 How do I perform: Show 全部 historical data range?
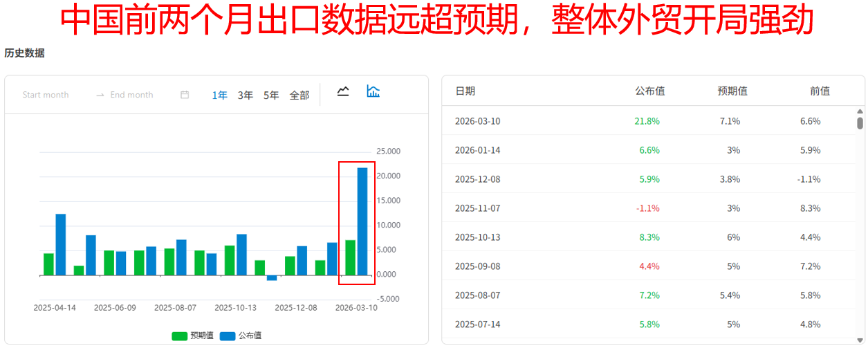point(299,95)
